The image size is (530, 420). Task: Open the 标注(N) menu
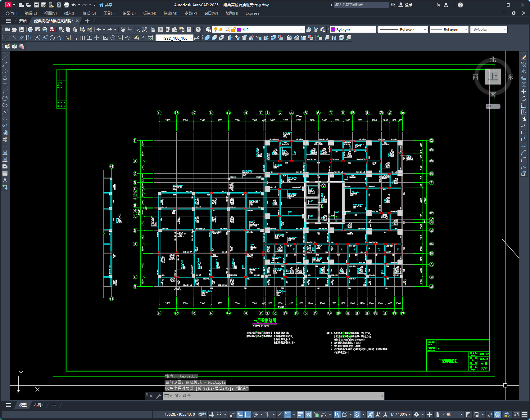tap(149, 13)
